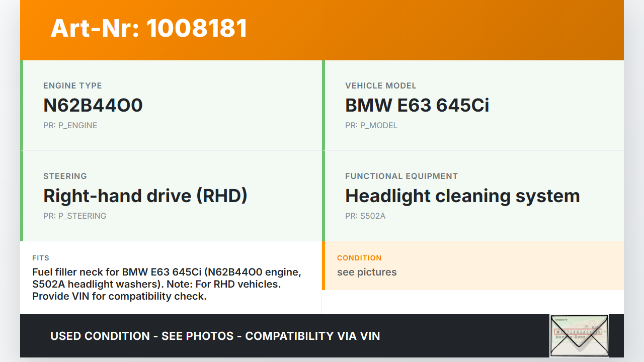Select the FUNCTIONAL EQUIPMENT label

401,176
